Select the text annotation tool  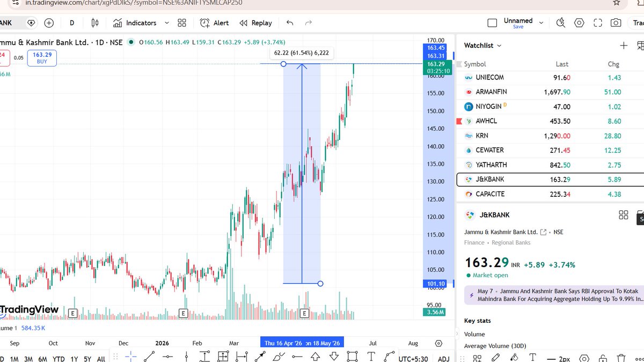tap(371, 357)
